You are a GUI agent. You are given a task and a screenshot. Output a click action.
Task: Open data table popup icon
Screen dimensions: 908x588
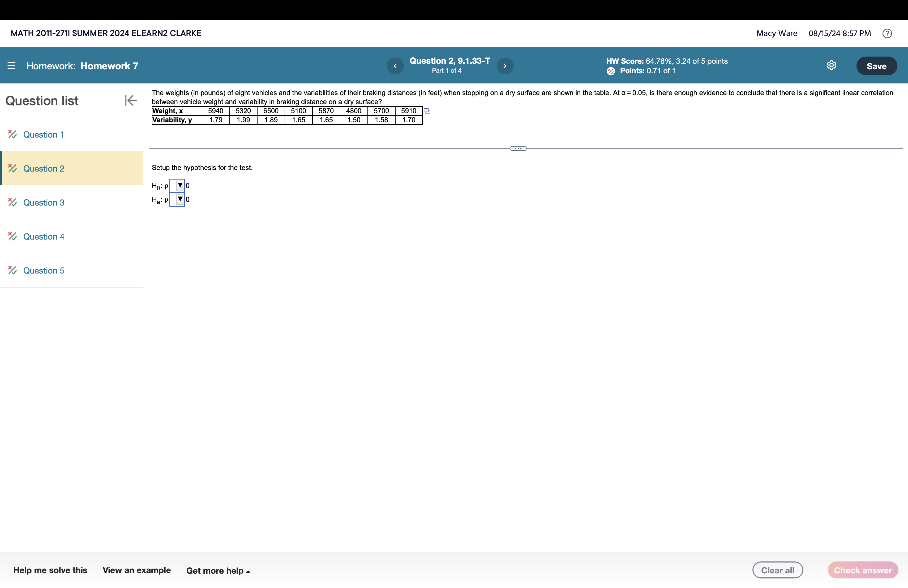pyautogui.click(x=427, y=111)
